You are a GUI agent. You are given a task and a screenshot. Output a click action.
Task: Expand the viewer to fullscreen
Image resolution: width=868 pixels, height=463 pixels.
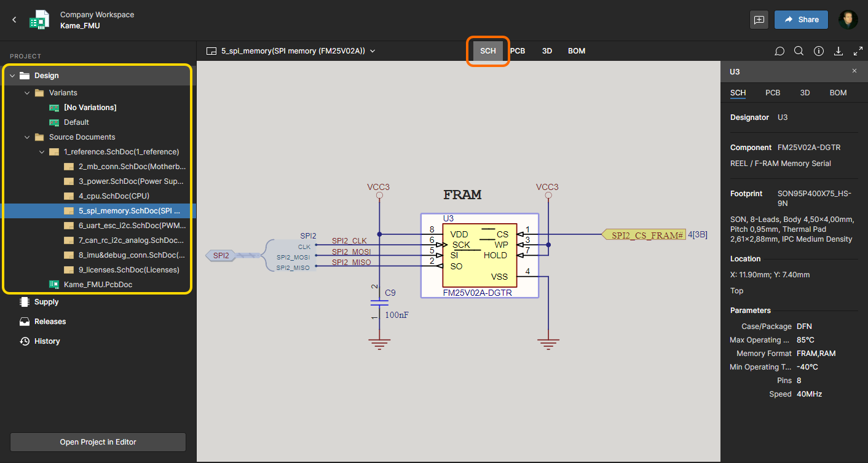coord(858,51)
